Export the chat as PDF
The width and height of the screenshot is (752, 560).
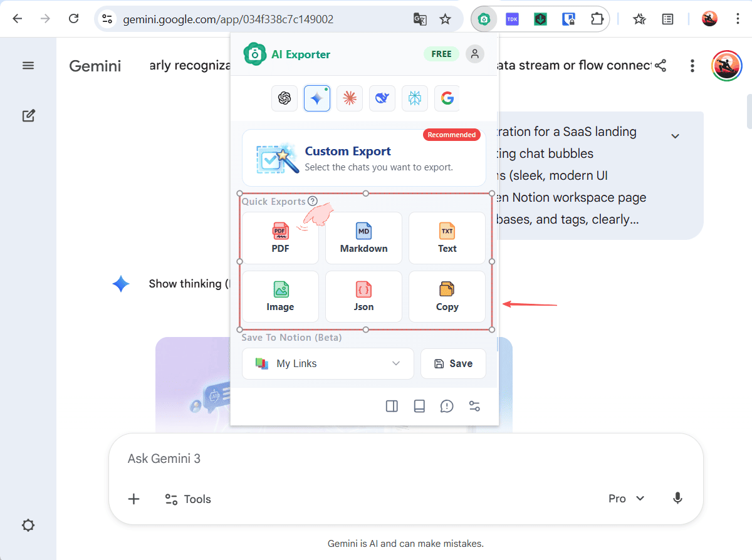(x=280, y=238)
